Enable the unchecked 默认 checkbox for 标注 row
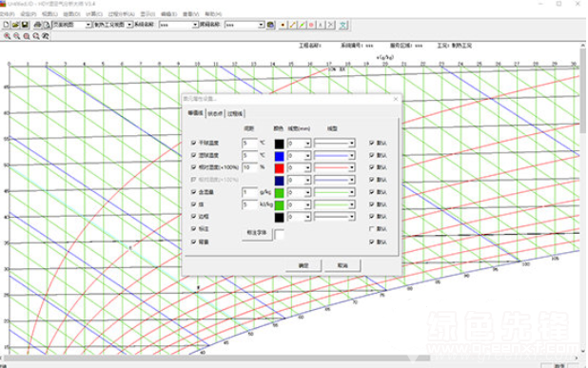Screen dimensions: 588x368 point(372,228)
